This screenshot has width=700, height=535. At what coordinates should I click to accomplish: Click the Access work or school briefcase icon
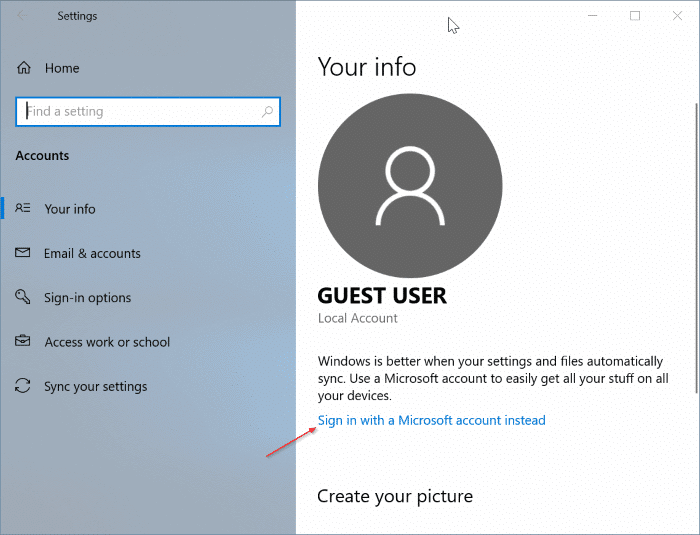22,341
